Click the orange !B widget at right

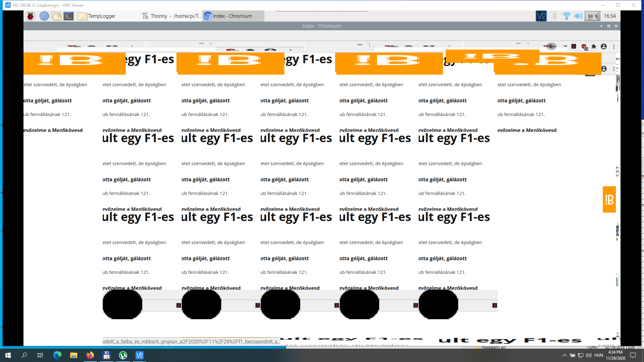(x=609, y=199)
